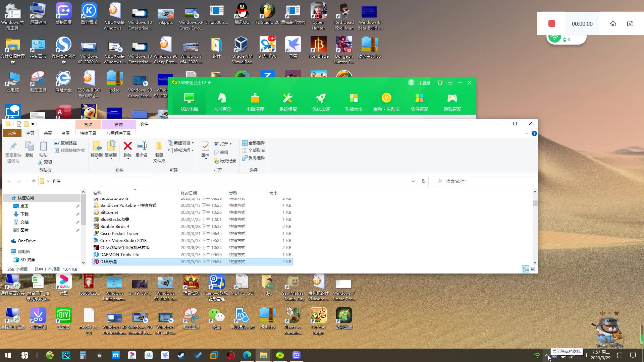The width and height of the screenshot is (644, 362).
Task: Open 360 Software Manager icon
Action: (x=419, y=98)
